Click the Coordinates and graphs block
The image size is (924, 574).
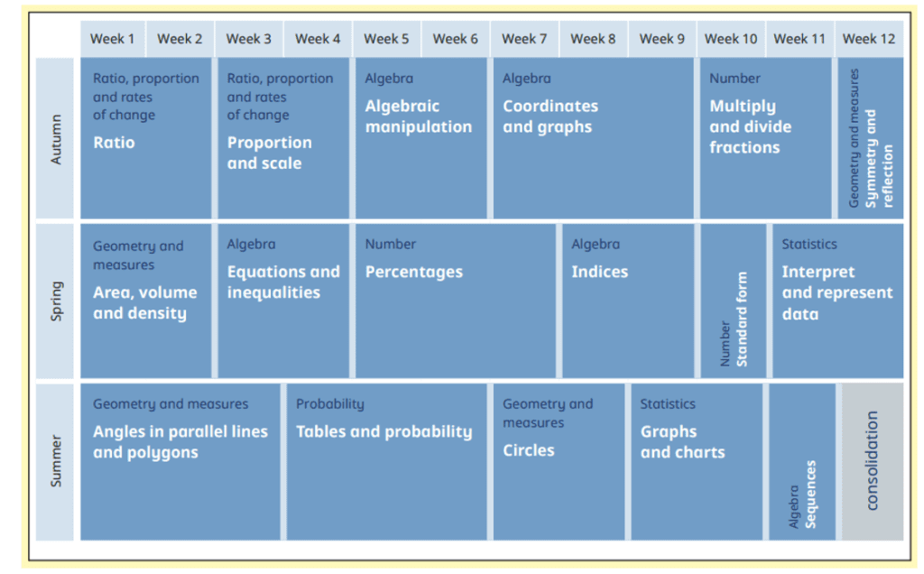coord(593,138)
